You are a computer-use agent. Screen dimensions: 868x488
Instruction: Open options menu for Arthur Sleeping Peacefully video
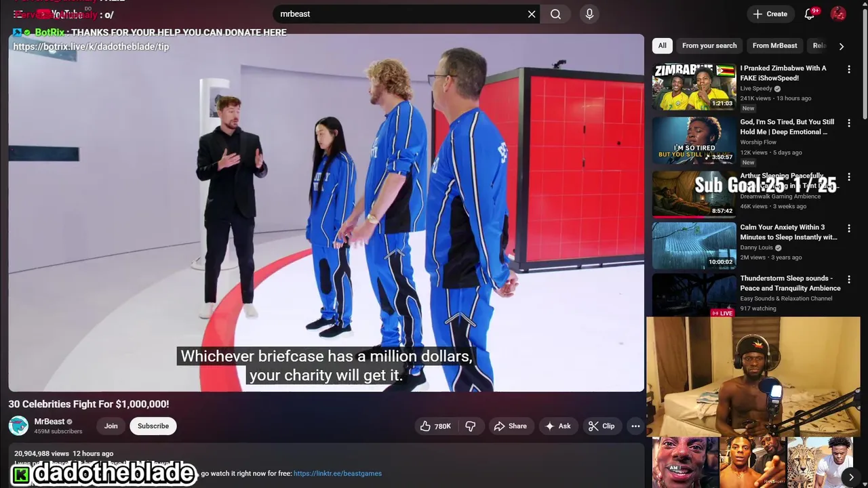848,178
